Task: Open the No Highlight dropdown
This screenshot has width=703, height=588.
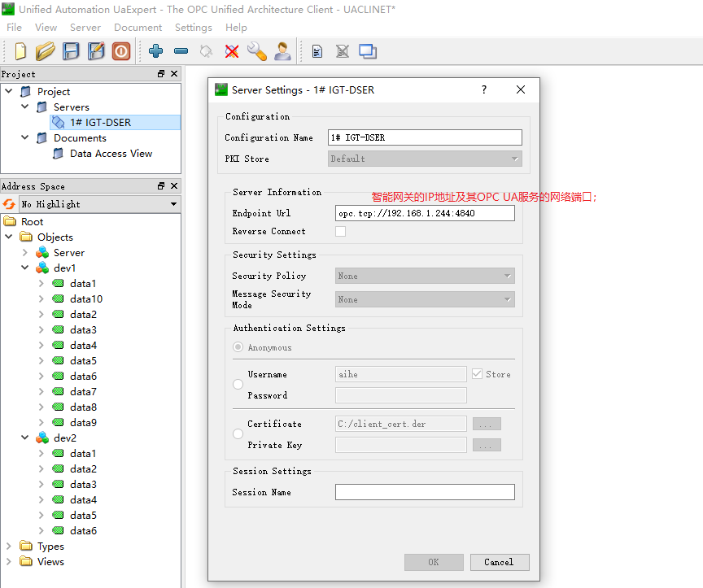Action: [x=99, y=204]
